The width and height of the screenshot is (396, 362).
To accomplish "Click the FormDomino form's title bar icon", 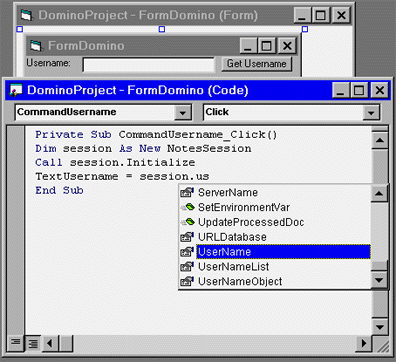I will [36, 46].
